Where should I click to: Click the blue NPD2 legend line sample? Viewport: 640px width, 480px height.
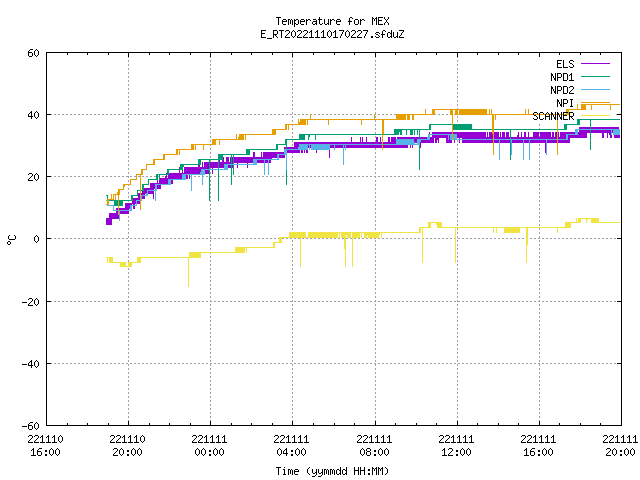click(x=595, y=89)
